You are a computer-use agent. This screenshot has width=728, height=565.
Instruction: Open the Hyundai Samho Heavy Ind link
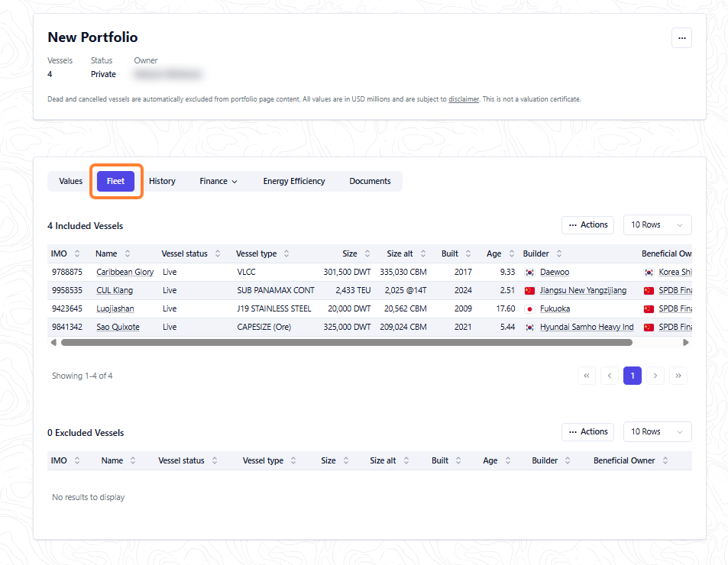tap(587, 327)
